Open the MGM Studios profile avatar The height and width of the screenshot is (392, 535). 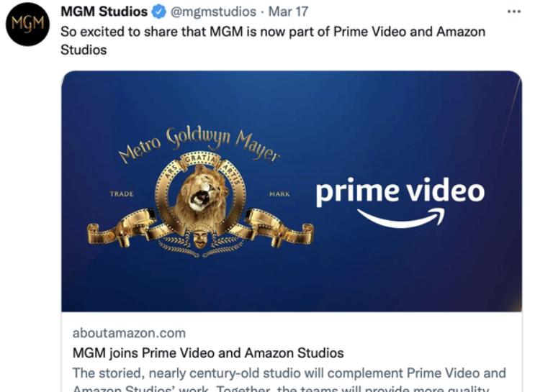coord(27,24)
